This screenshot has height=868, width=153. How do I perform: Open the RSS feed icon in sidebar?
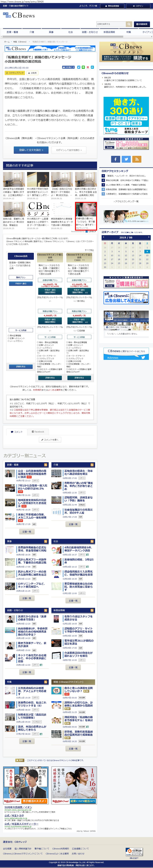tap(137, 159)
